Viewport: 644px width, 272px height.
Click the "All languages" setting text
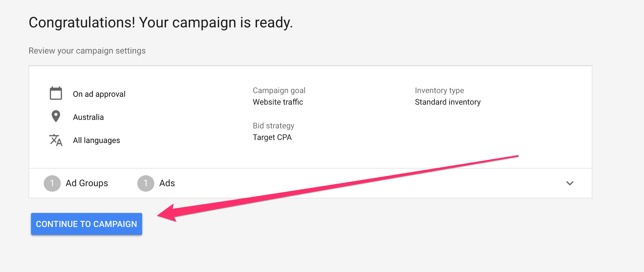[97, 140]
